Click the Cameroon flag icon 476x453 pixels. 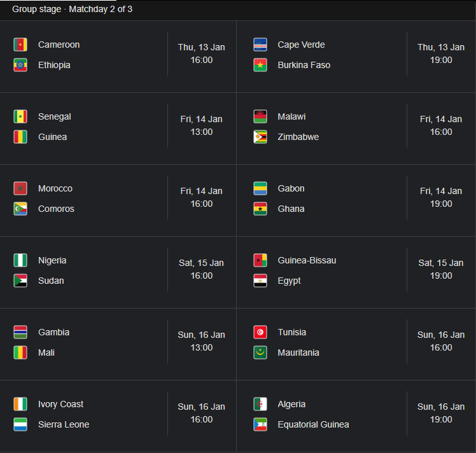tap(20, 45)
